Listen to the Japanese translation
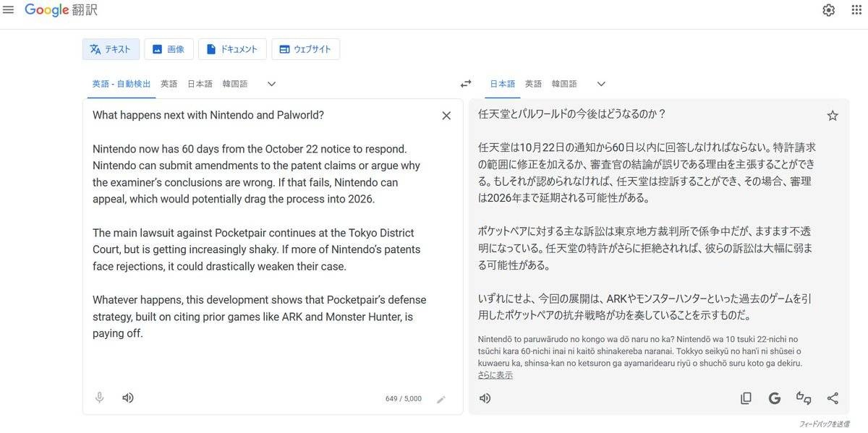This screenshot has height=433, width=868. click(x=485, y=398)
